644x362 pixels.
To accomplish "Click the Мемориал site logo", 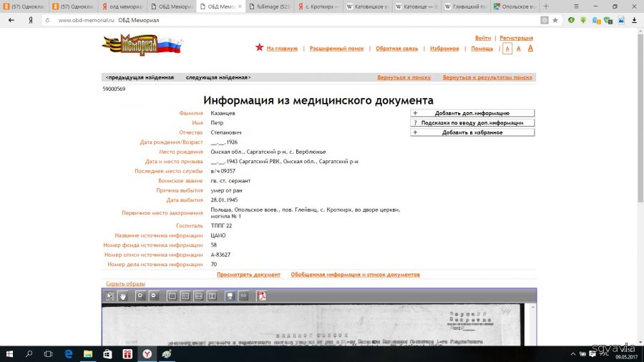I will coord(142,46).
